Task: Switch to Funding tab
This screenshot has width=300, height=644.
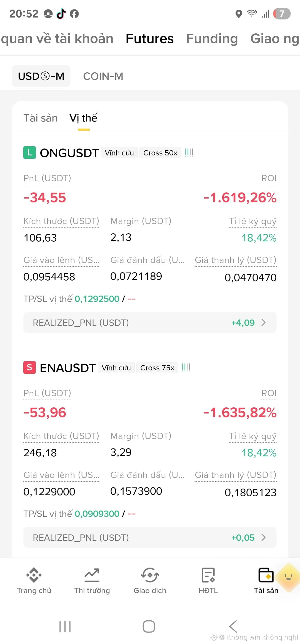Action: (x=212, y=38)
